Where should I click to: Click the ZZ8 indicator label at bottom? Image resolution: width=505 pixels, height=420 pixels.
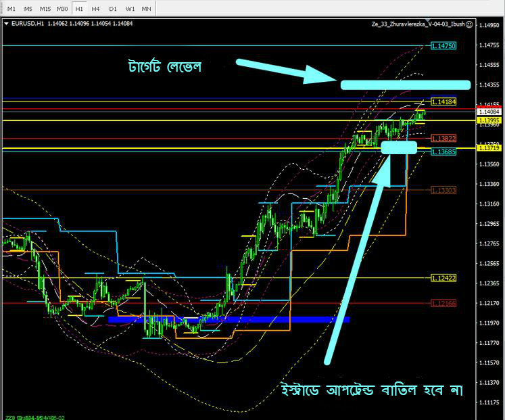point(34,418)
